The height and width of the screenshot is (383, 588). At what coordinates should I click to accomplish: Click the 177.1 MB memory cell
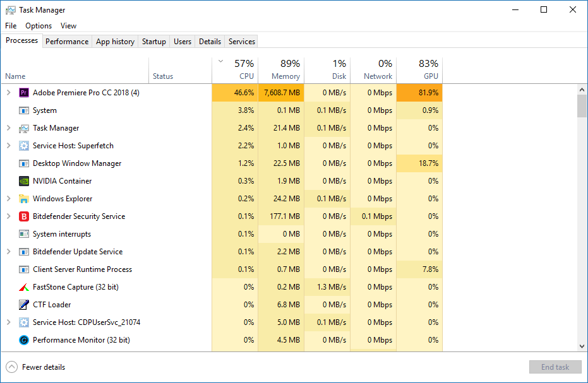pyautogui.click(x=281, y=216)
